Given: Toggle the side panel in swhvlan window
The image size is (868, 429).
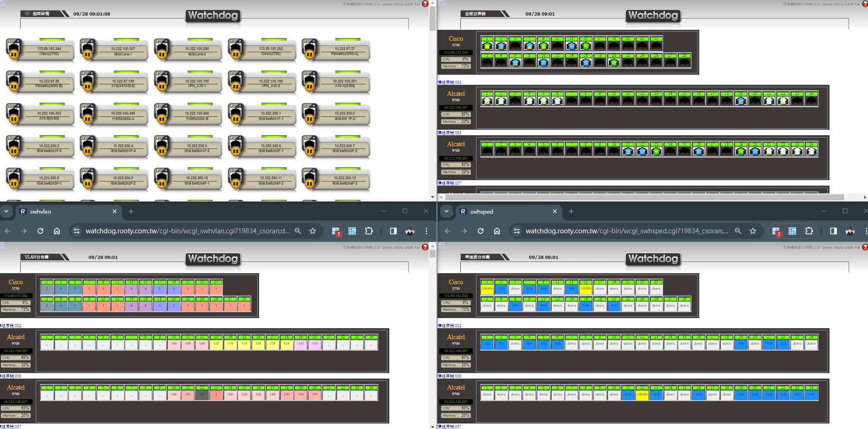Looking at the screenshot, I should point(393,231).
